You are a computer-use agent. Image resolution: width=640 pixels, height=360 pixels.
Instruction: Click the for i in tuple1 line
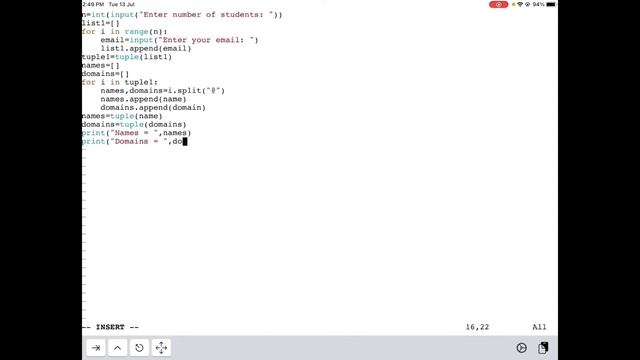click(120, 82)
